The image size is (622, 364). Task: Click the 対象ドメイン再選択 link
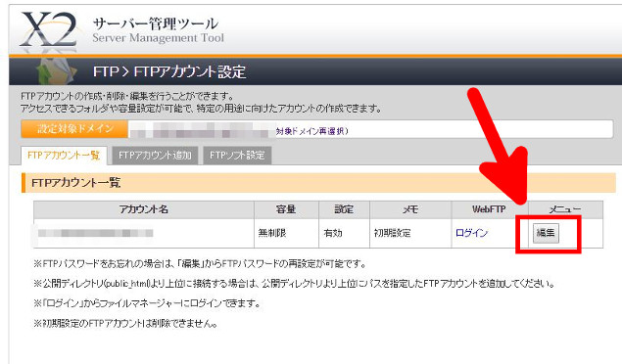[312, 131]
